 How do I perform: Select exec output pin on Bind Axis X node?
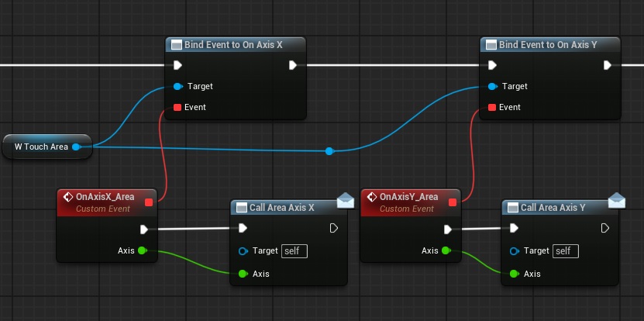293,65
